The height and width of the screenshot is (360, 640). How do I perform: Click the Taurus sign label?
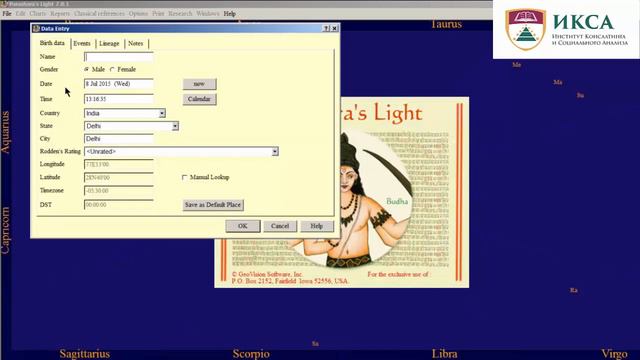tap(446, 24)
